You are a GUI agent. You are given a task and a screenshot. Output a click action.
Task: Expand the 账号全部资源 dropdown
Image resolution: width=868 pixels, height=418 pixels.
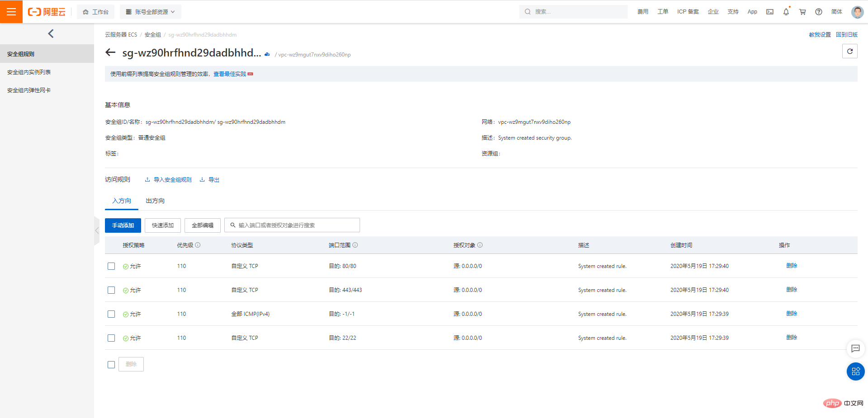(151, 12)
